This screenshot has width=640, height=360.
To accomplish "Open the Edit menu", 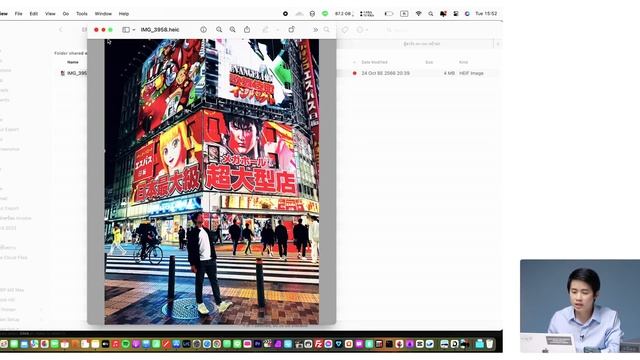I will coord(33,13).
